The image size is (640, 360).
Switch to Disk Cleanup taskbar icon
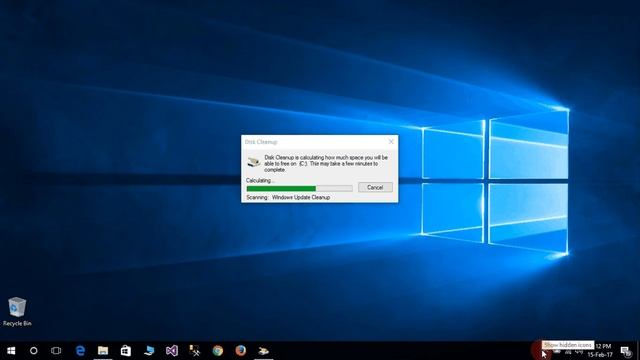pos(264,351)
